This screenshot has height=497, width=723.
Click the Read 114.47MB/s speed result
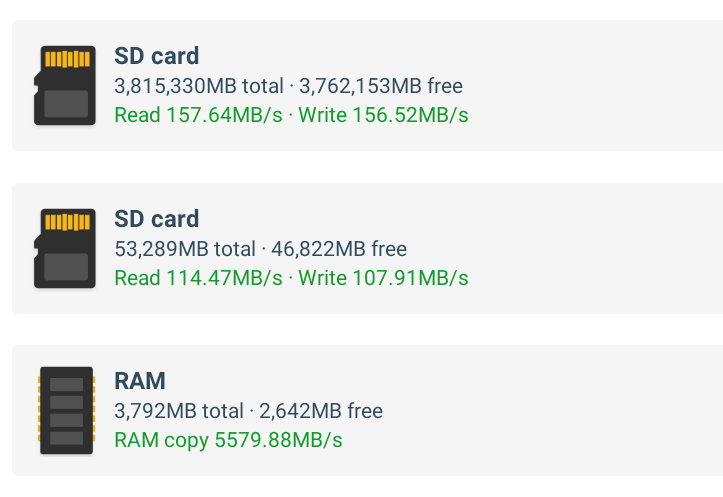coord(198,278)
